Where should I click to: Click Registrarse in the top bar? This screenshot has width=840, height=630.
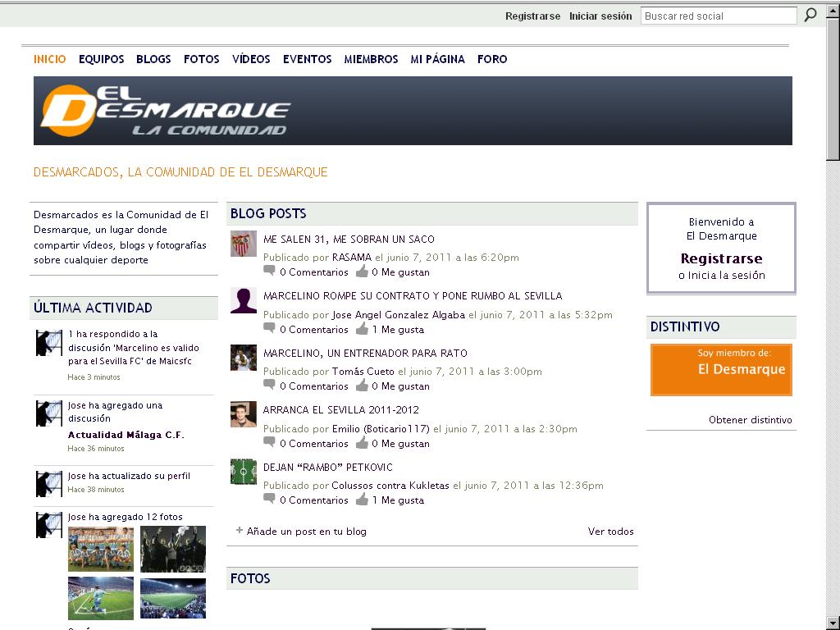(532, 16)
